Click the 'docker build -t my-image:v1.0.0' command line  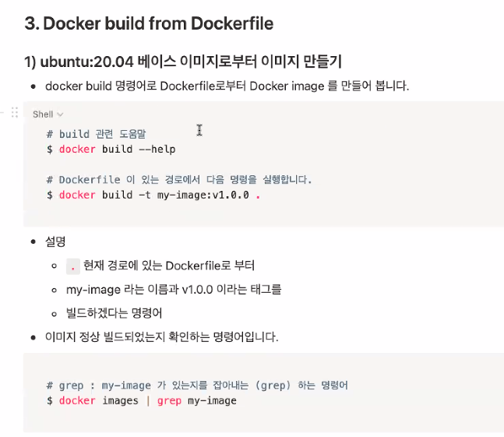point(153,195)
